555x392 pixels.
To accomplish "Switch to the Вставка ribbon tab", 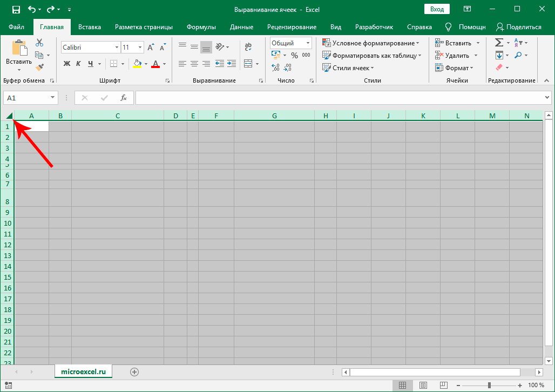I will (x=90, y=27).
